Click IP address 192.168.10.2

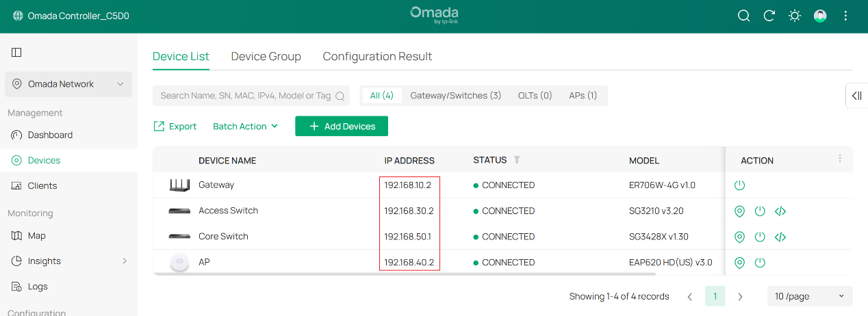tap(407, 185)
